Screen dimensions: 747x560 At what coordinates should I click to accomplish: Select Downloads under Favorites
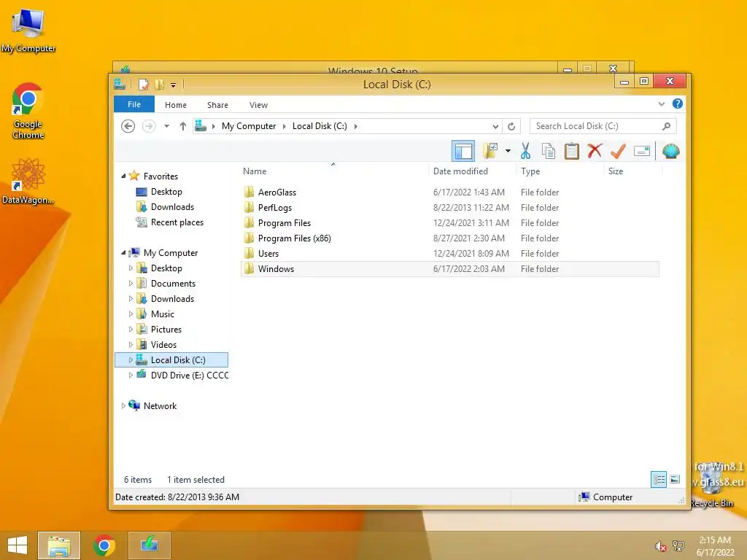pyautogui.click(x=172, y=206)
